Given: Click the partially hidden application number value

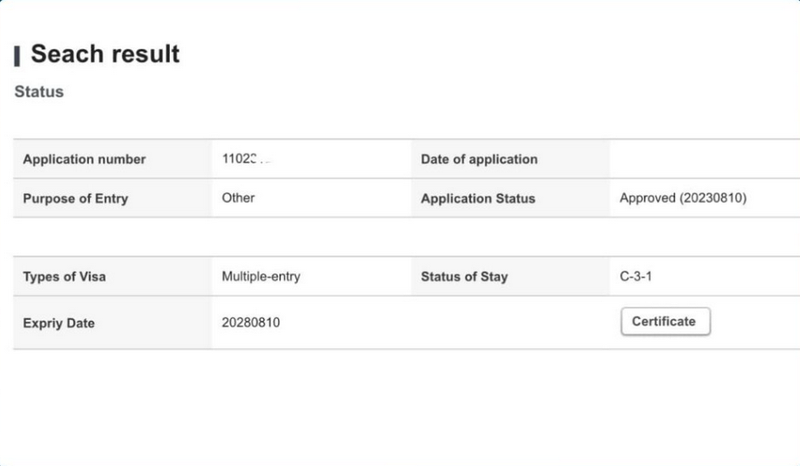Looking at the screenshot, I should pyautogui.click(x=246, y=159).
